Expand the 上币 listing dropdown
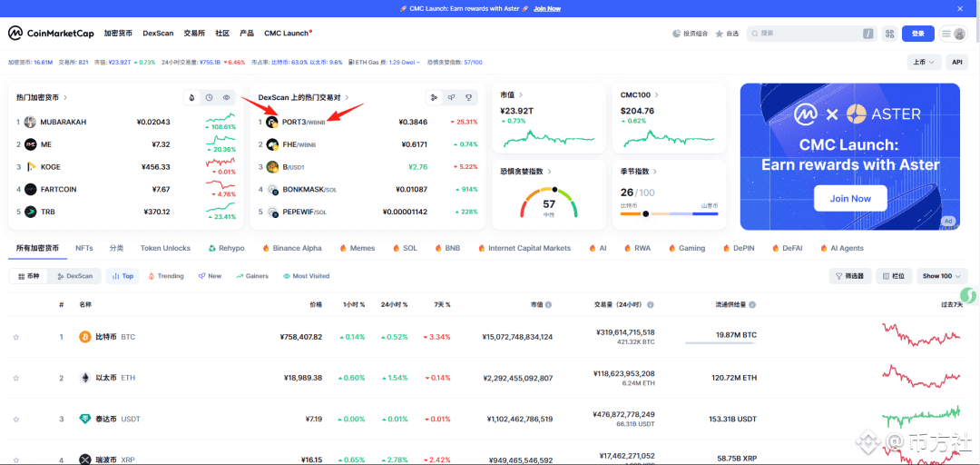The image size is (980, 465). click(924, 62)
